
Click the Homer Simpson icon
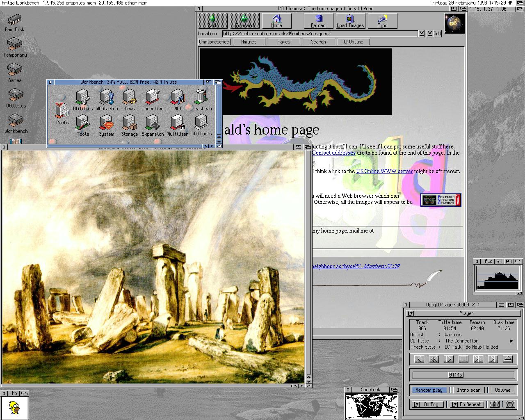[15, 407]
